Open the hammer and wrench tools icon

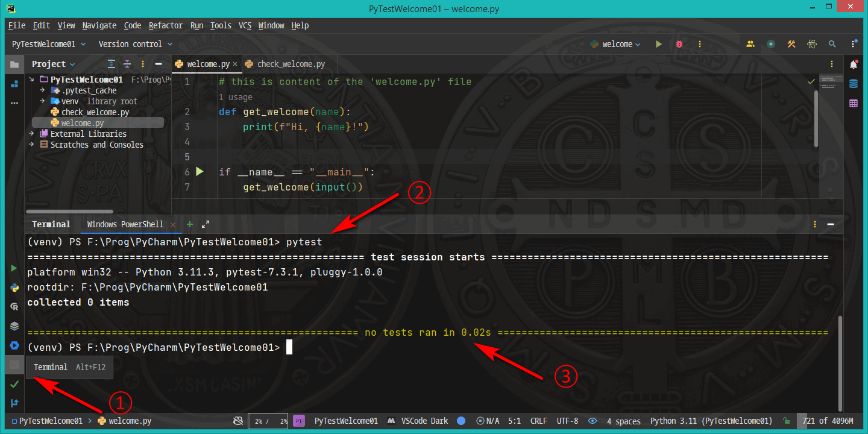[x=791, y=44]
